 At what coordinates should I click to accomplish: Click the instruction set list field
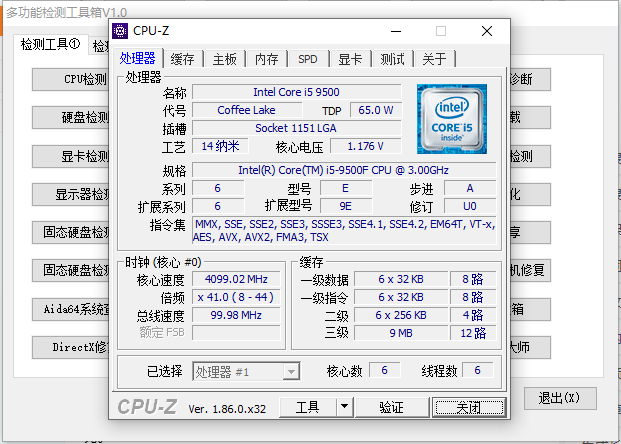pyautogui.click(x=344, y=230)
